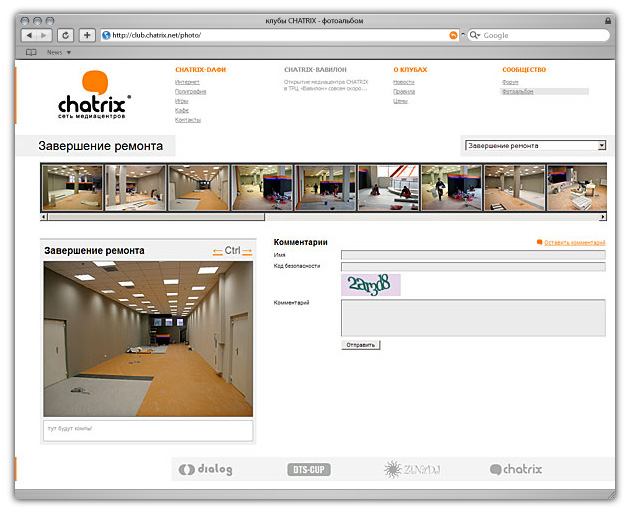Click the 'Цены' link
The width and height of the screenshot is (631, 513).
click(x=400, y=101)
